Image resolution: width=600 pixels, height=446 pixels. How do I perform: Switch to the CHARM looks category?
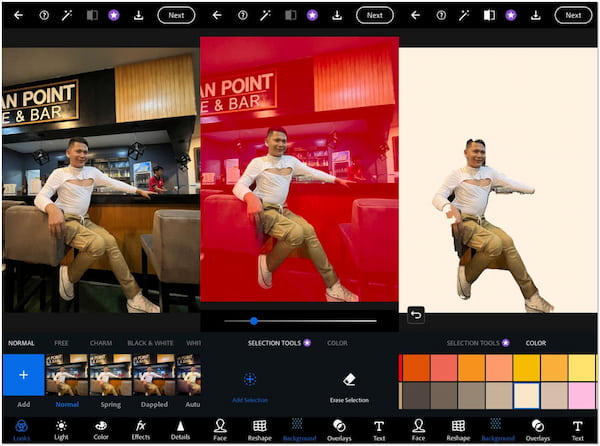point(101,343)
